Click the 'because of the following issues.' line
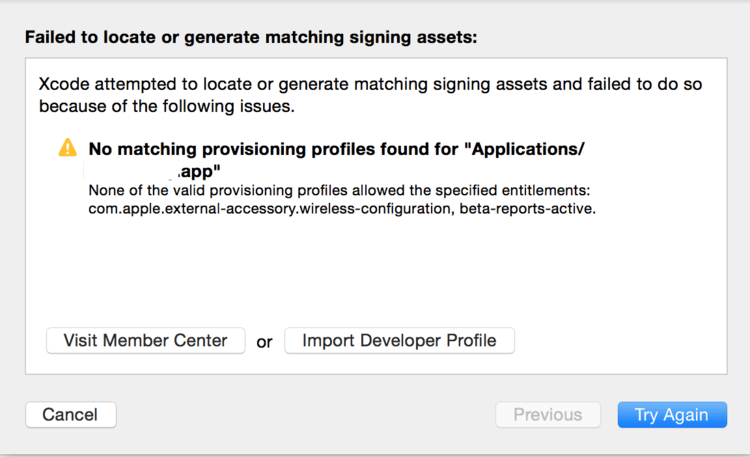 click(x=166, y=106)
